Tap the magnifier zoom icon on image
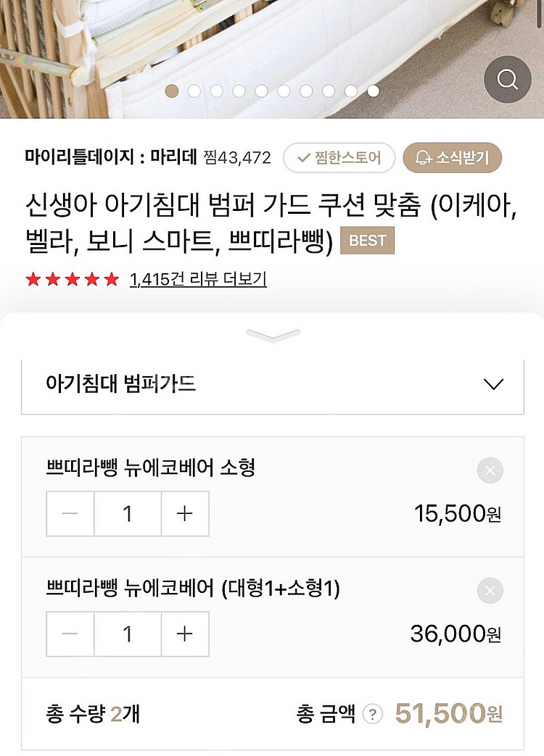 point(508,79)
